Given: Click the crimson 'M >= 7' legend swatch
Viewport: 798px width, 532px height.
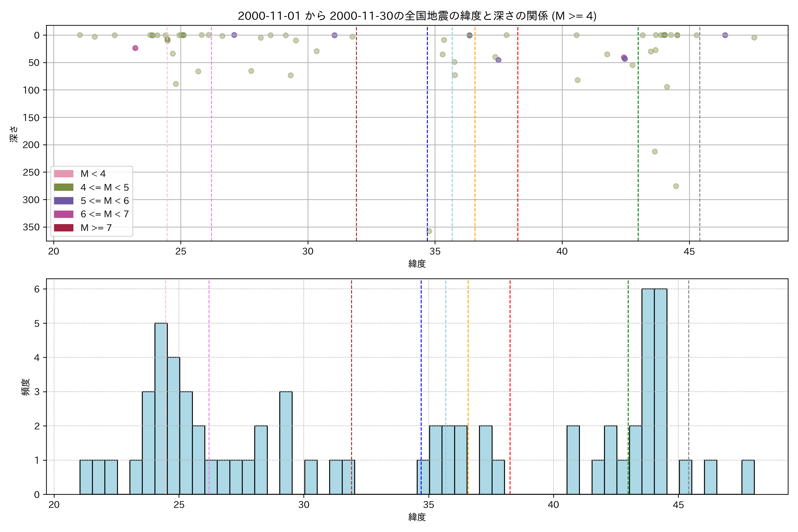Looking at the screenshot, I should [x=63, y=228].
